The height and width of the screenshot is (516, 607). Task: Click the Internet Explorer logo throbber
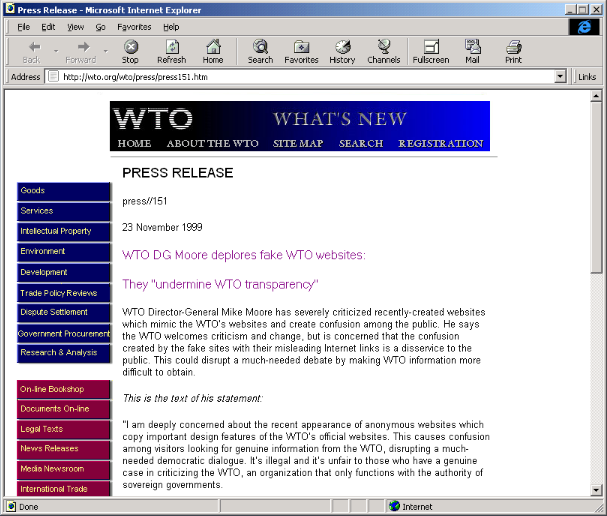click(584, 27)
